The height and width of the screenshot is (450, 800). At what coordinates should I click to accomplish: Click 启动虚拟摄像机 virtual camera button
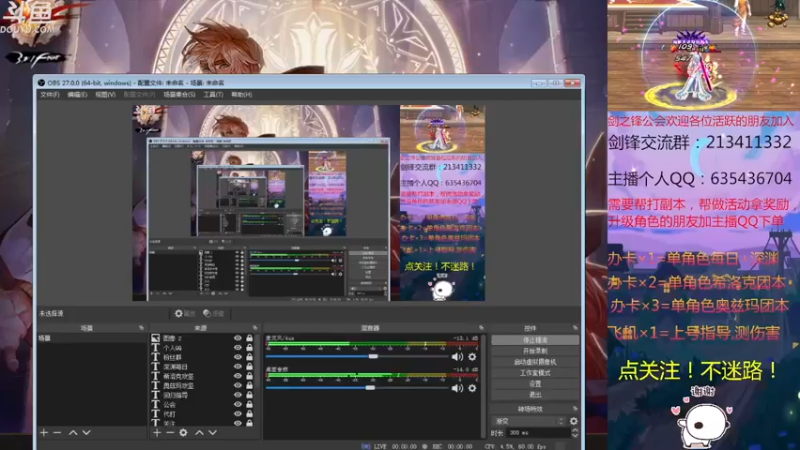tap(535, 362)
